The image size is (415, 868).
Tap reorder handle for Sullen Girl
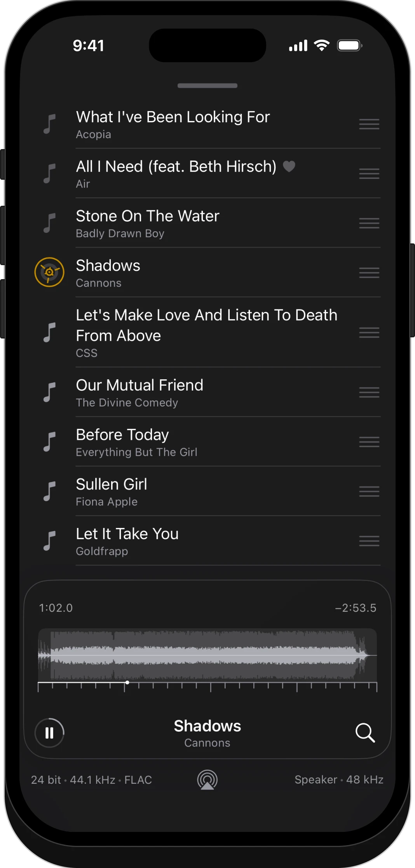369,491
